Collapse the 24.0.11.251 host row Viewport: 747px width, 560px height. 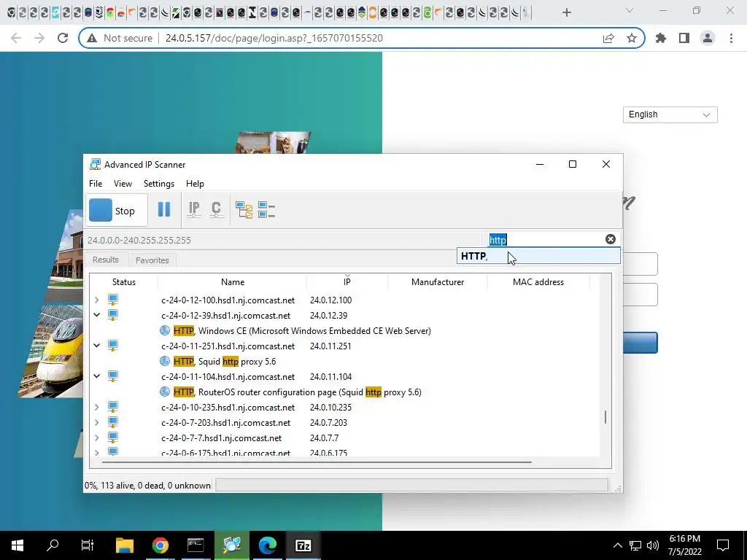point(97,346)
